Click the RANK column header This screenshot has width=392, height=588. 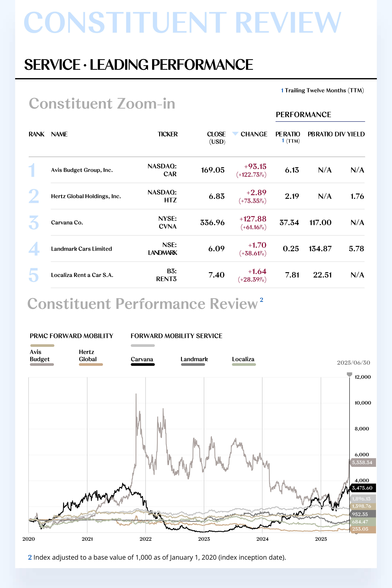[x=36, y=134]
